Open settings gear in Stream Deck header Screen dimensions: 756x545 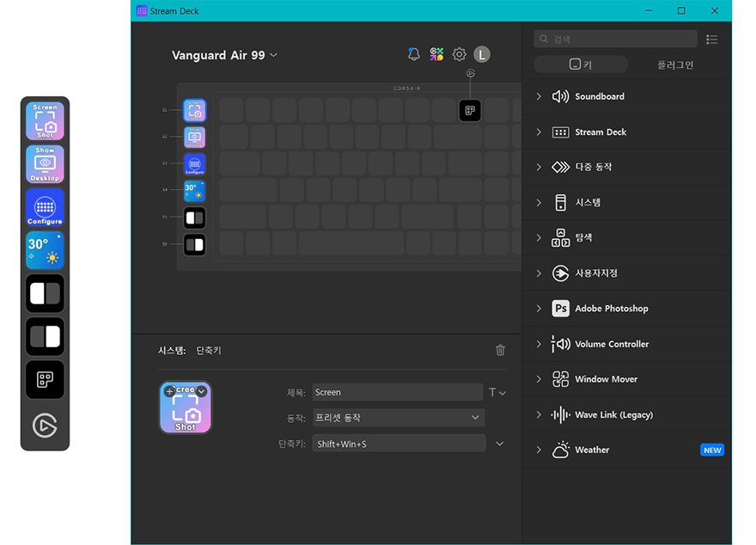pyautogui.click(x=459, y=54)
